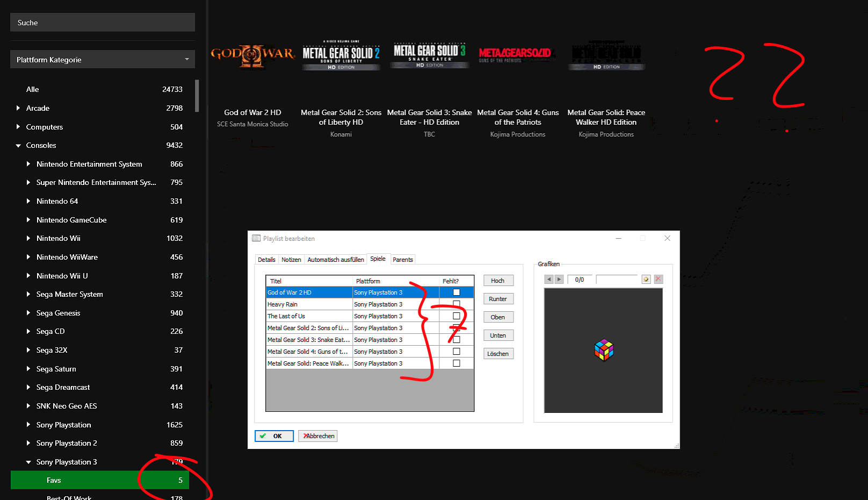The width and height of the screenshot is (868, 500).
Task: Click the Rubik's cube placeholder image
Action: [x=604, y=350]
